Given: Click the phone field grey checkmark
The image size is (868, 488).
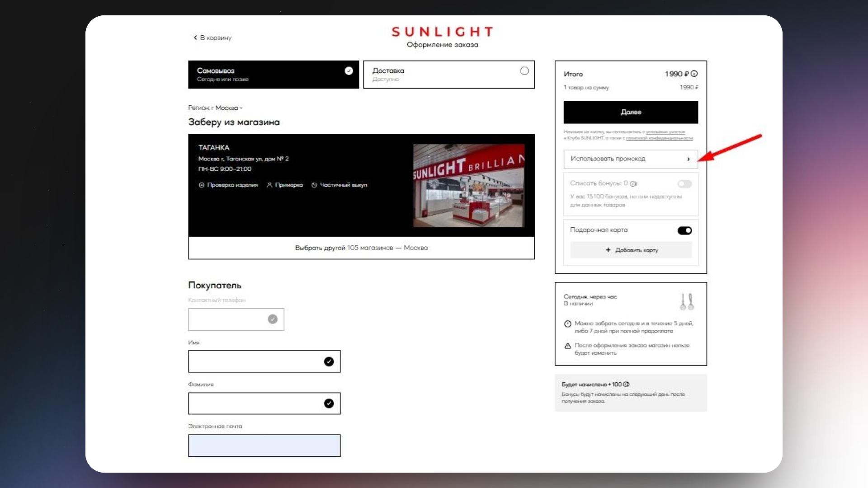Looking at the screenshot, I should (x=273, y=319).
